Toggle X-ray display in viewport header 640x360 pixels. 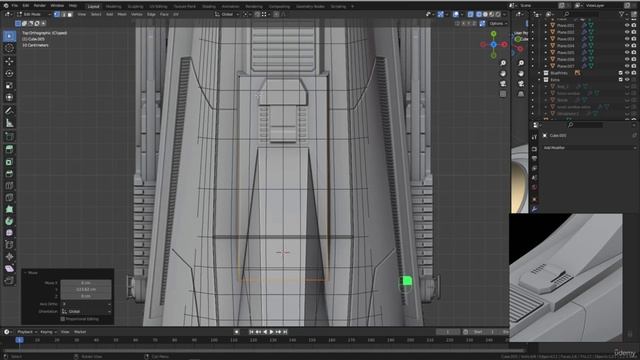470,14
